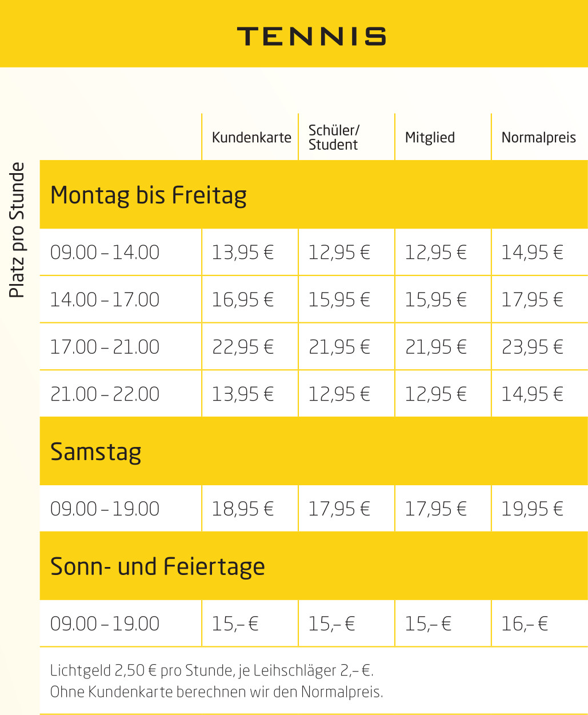Select the 19,95 € Saturday Normalpreis
The image size is (588, 715).
[533, 509]
